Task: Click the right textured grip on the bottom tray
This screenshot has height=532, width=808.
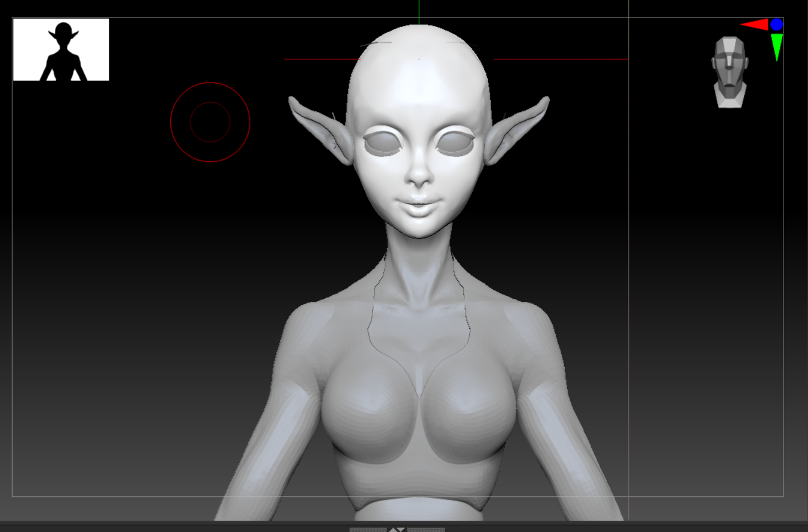Action: click(x=426, y=530)
